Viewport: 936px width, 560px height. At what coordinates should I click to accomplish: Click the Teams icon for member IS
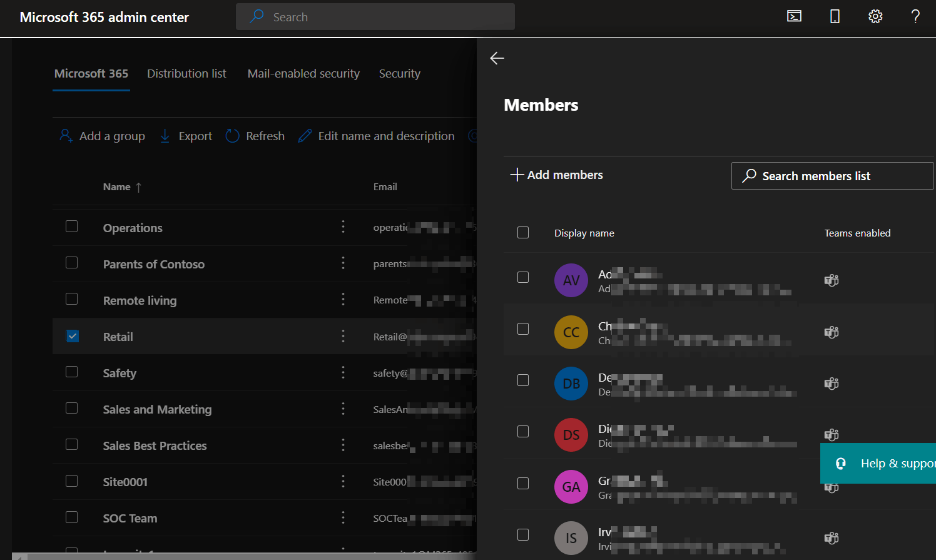(x=831, y=538)
